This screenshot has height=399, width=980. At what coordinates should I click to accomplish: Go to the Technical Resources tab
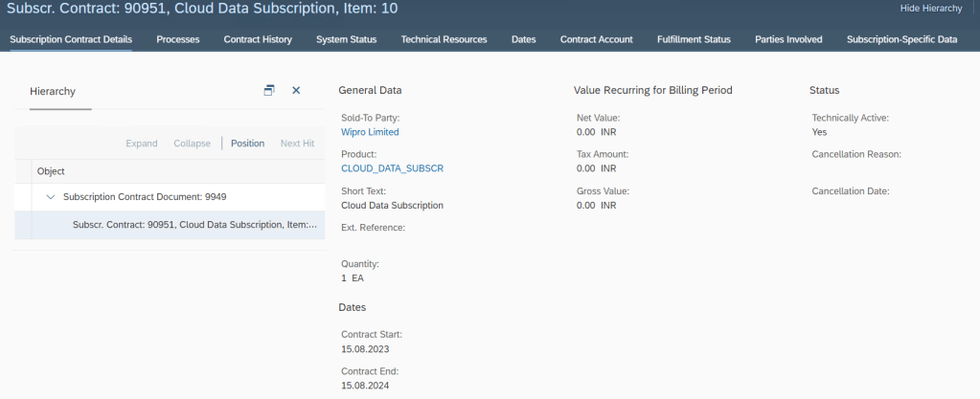point(444,39)
